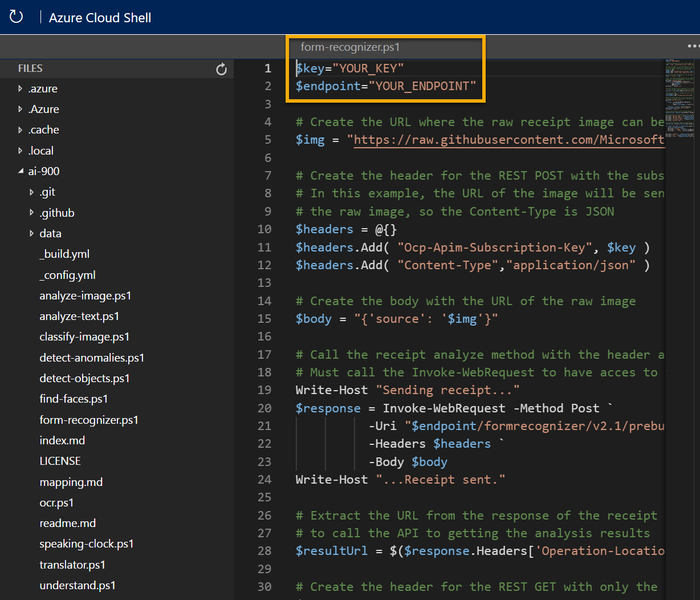The height and width of the screenshot is (600, 700).
Task: Click line number 20 in gutter
Action: (x=264, y=408)
